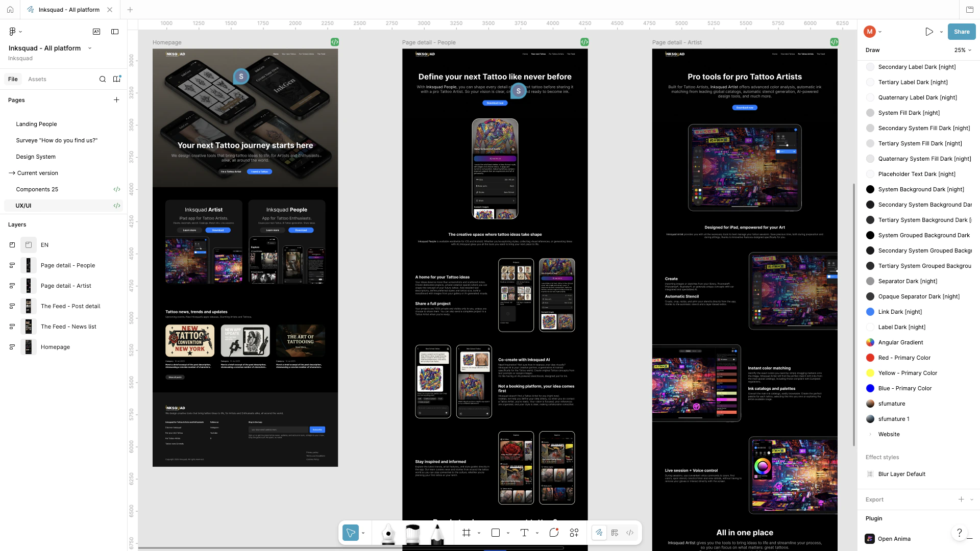Open the 25% zoom dropdown
980x551 pixels.
pyautogui.click(x=963, y=50)
